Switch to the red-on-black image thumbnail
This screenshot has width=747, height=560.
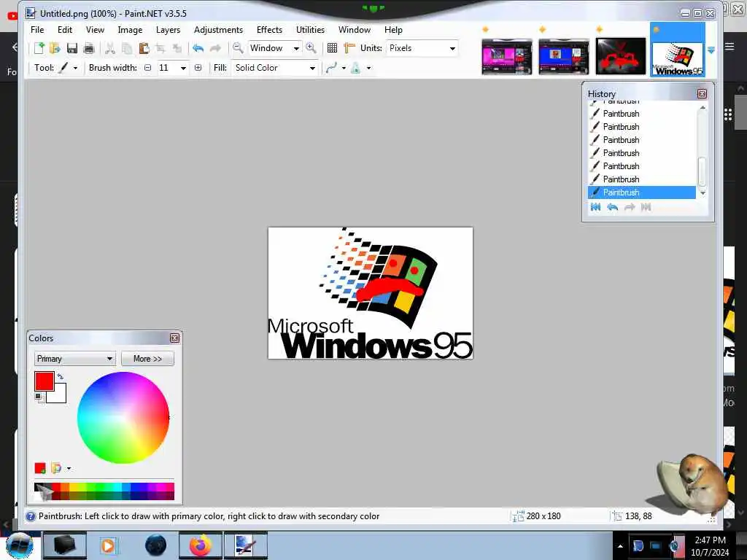pyautogui.click(x=621, y=57)
